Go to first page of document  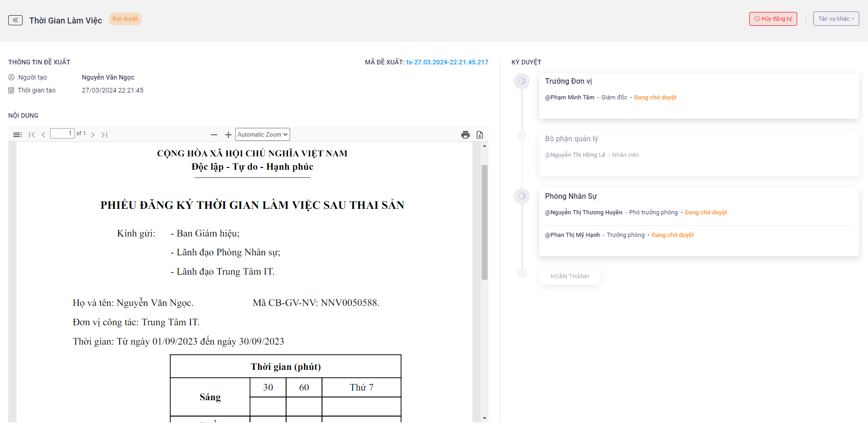point(32,135)
